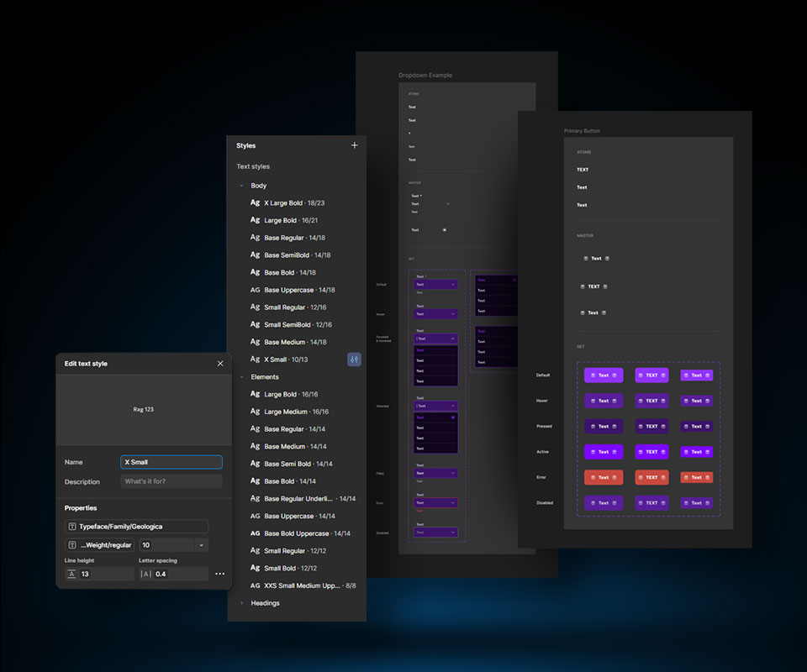The width and height of the screenshot is (807, 672).
Task: Expand the Headings text styles group
Action: (241, 603)
